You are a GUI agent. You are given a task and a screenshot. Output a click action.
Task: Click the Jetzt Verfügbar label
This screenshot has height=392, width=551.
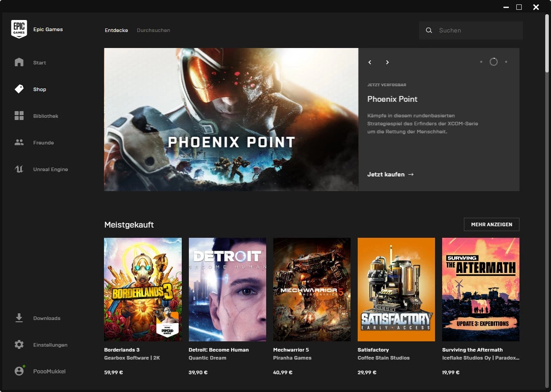click(x=387, y=85)
